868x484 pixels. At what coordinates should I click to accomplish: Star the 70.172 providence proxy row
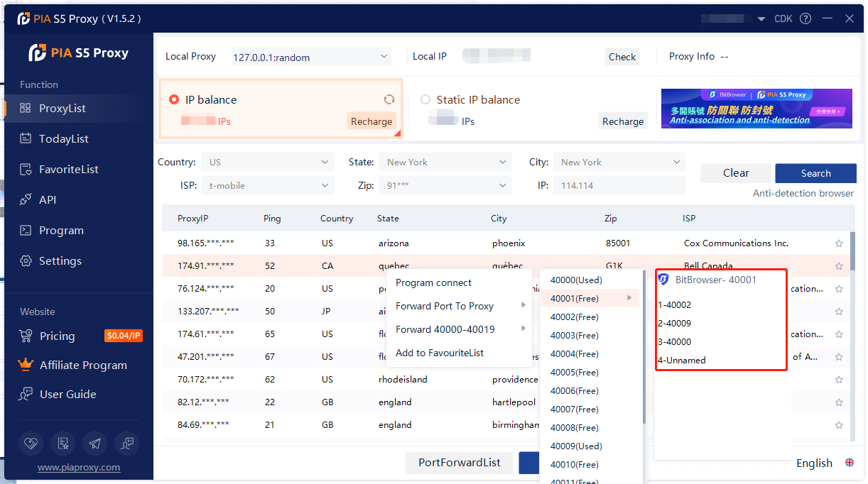[839, 380]
